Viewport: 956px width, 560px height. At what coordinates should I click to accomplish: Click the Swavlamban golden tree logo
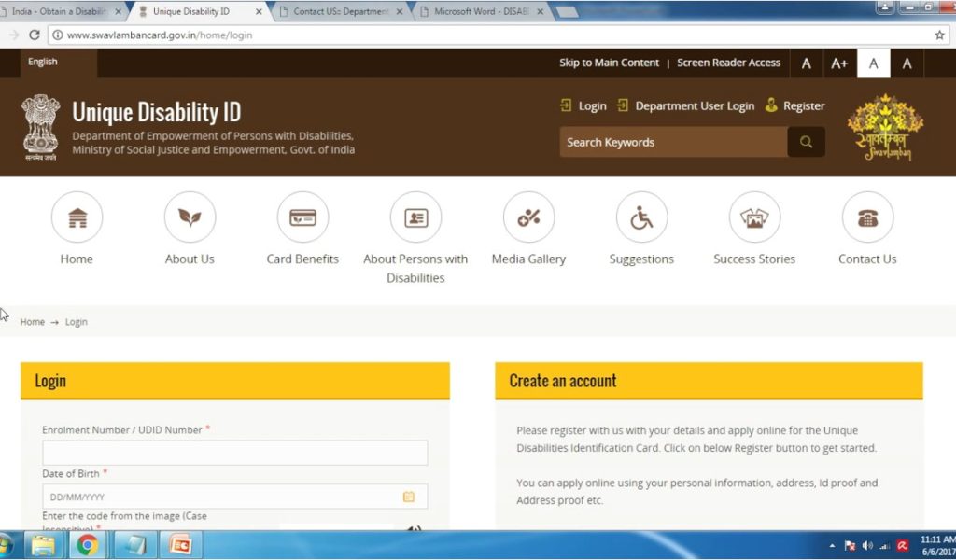coord(885,127)
